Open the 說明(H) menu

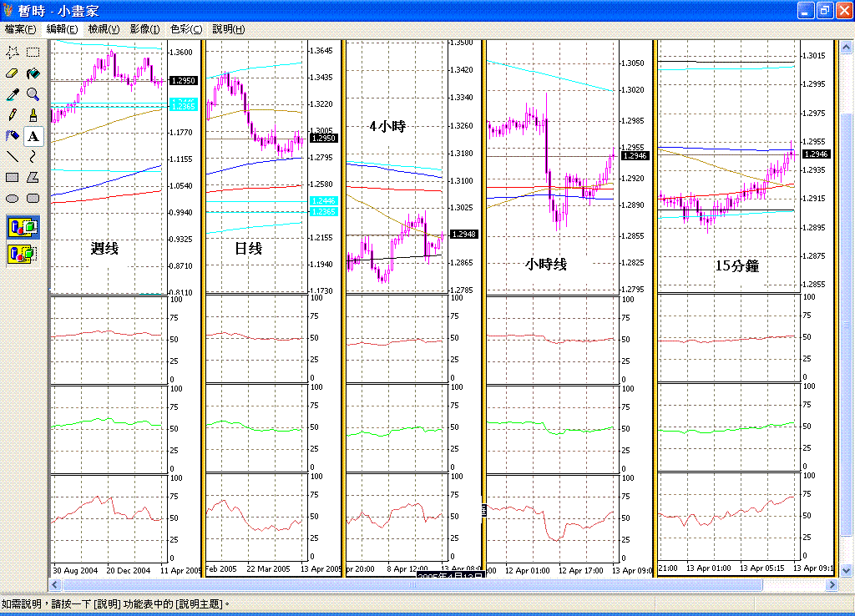(x=229, y=29)
